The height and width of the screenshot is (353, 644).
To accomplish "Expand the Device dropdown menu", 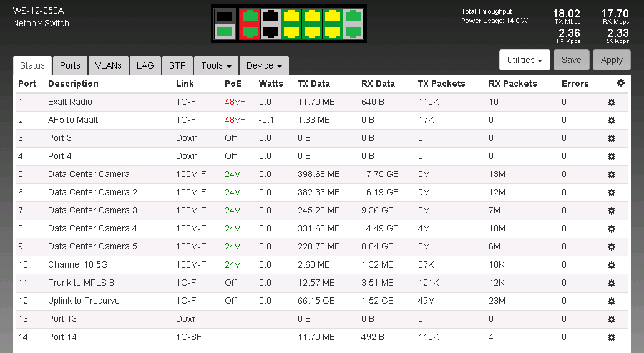I will click(x=263, y=65).
